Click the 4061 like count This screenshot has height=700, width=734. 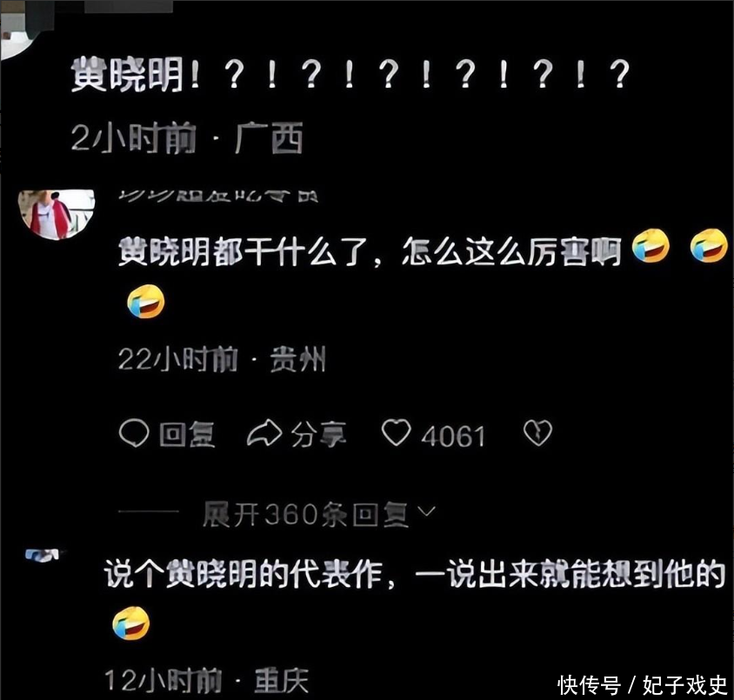[x=453, y=437]
